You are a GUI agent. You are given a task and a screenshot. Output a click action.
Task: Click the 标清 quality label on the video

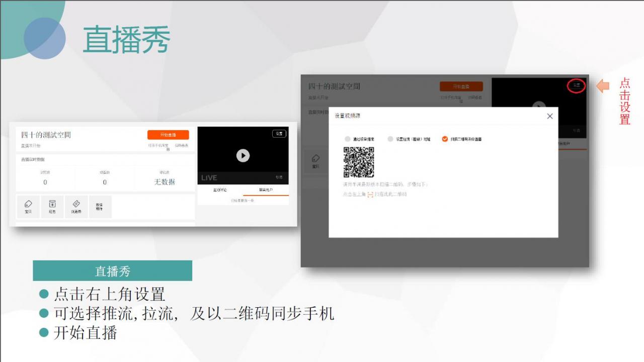(279, 177)
